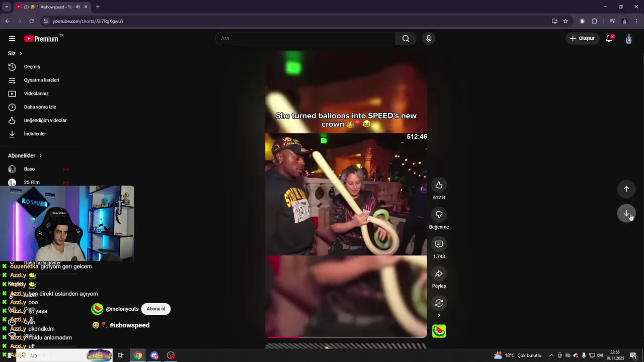The width and height of the screenshot is (644, 362).
Task: Open Chrome media controls icon
Action: (x=612, y=21)
